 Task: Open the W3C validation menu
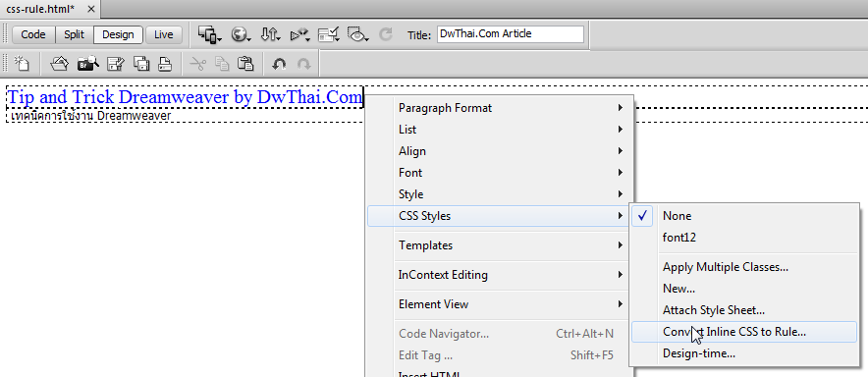[x=300, y=35]
